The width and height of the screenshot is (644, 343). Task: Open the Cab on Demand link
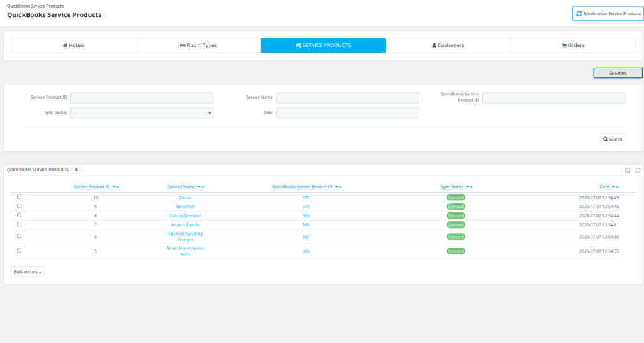pyautogui.click(x=186, y=216)
